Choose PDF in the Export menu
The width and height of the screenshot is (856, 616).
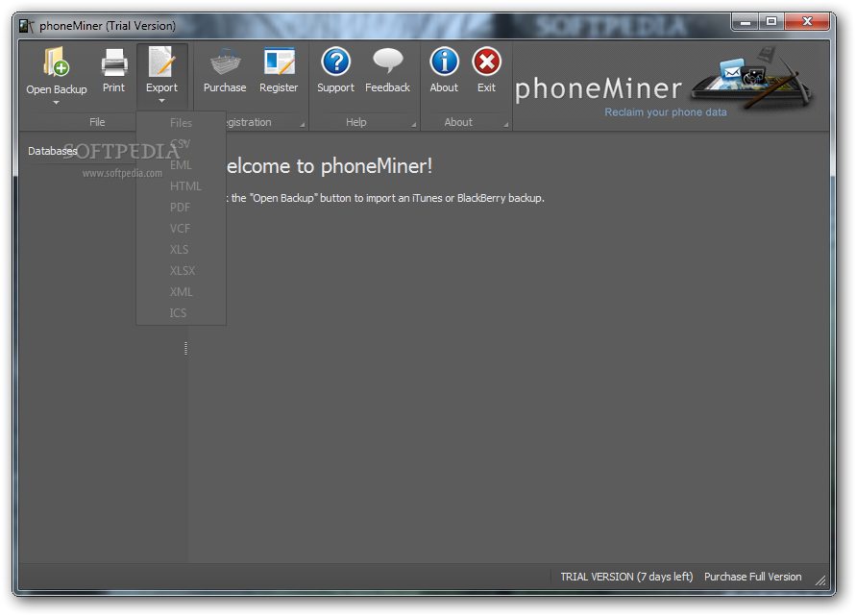[181, 207]
